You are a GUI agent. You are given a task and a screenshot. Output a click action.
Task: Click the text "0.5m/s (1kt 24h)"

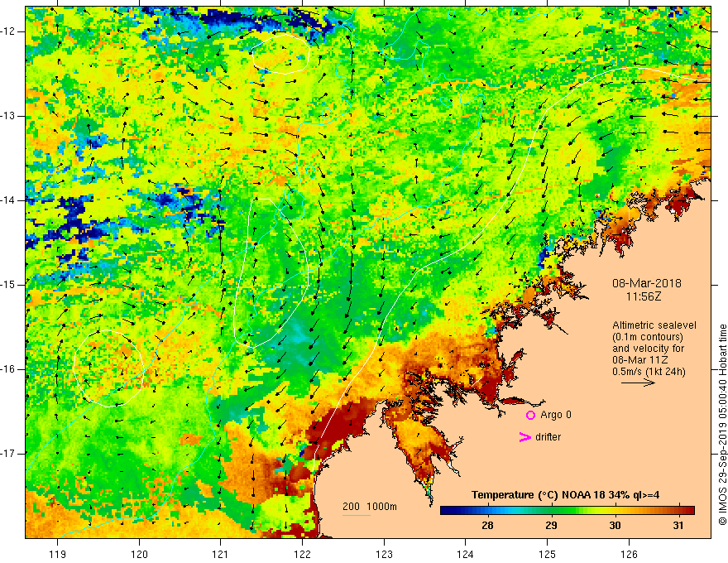[x=649, y=372]
